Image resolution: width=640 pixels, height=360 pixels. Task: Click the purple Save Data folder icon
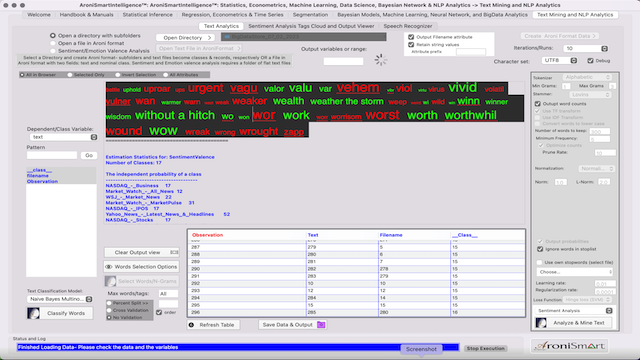(x=321, y=324)
